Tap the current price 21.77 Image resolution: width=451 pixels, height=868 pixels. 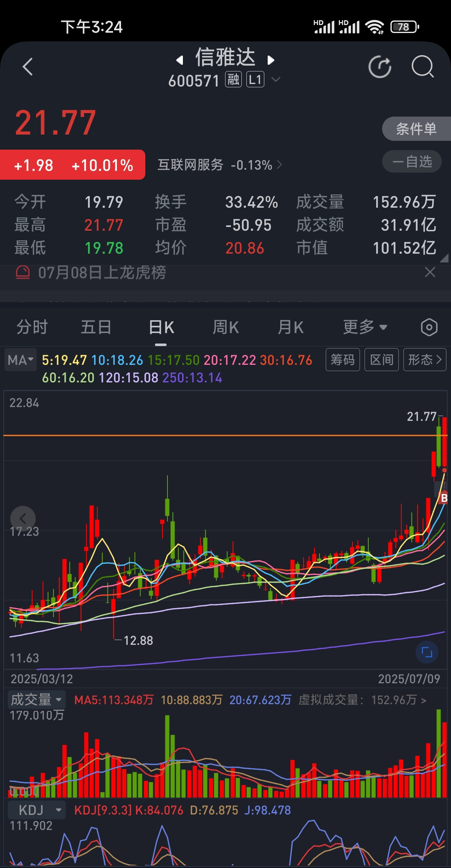[56, 123]
